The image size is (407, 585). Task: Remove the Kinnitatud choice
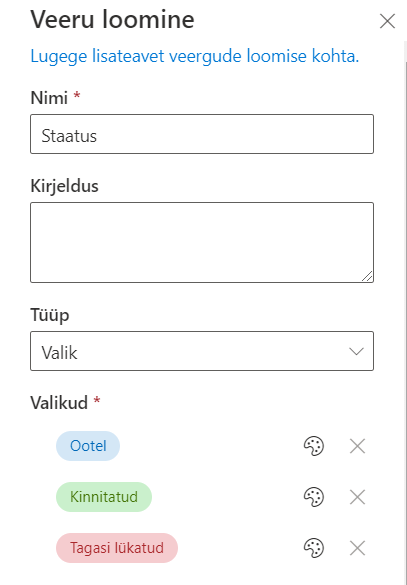click(x=357, y=497)
